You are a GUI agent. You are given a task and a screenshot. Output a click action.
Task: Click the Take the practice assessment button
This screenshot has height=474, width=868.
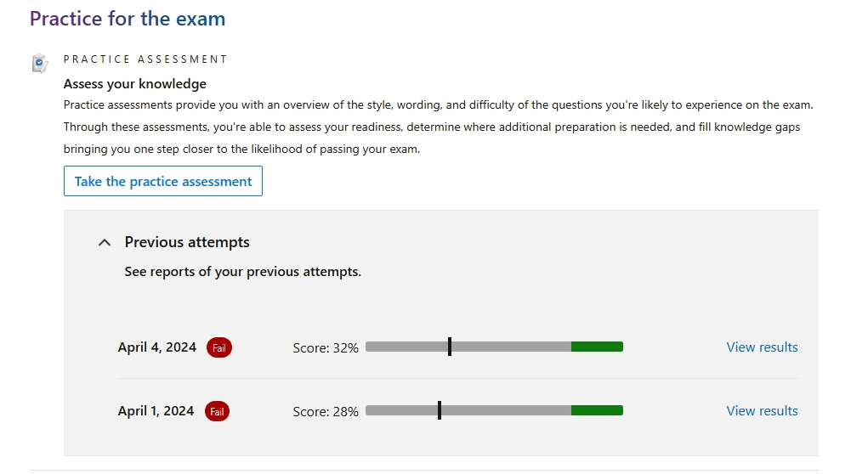coord(162,181)
